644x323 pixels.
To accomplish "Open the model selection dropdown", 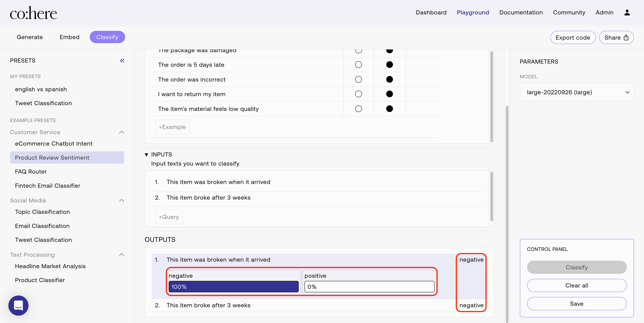I will 577,92.
